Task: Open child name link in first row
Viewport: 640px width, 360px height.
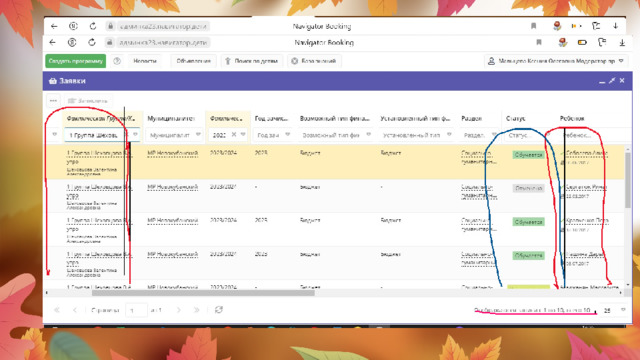Action: tap(587, 153)
